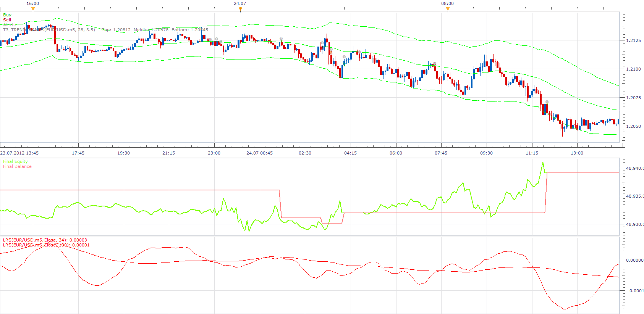644x314 pixels.
Task: Toggle the grayed-out Alerts legend label
Action: (10, 25)
